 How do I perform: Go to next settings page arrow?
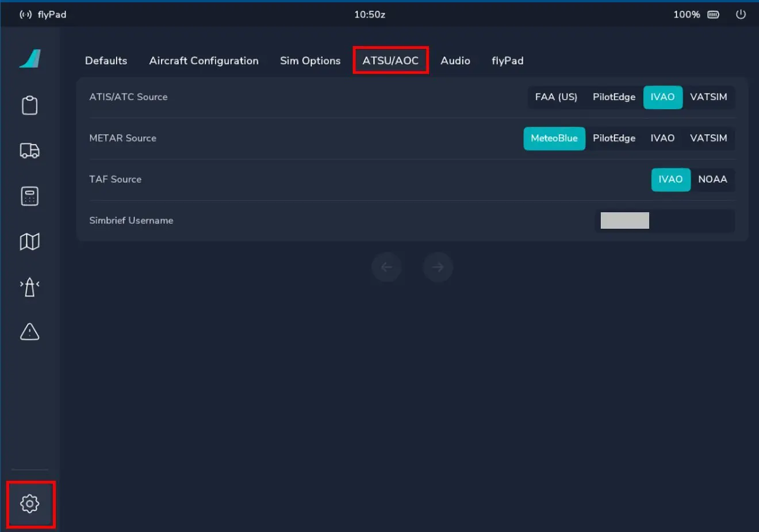point(438,267)
